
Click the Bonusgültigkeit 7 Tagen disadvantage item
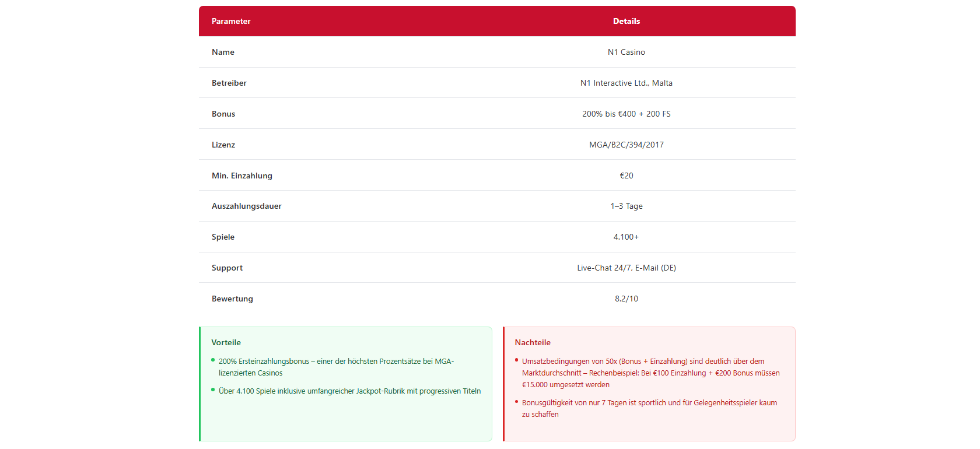click(x=649, y=408)
